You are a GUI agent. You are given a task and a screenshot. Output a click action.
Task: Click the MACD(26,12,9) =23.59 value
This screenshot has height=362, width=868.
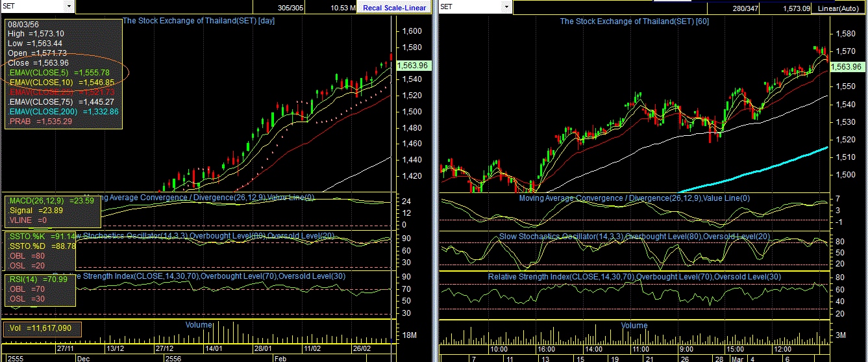[51, 201]
